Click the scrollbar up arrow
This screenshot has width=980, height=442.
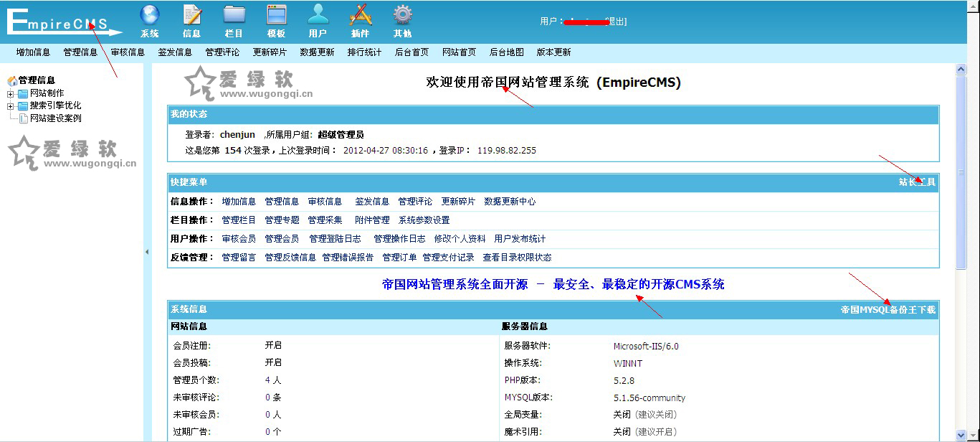click(x=961, y=69)
